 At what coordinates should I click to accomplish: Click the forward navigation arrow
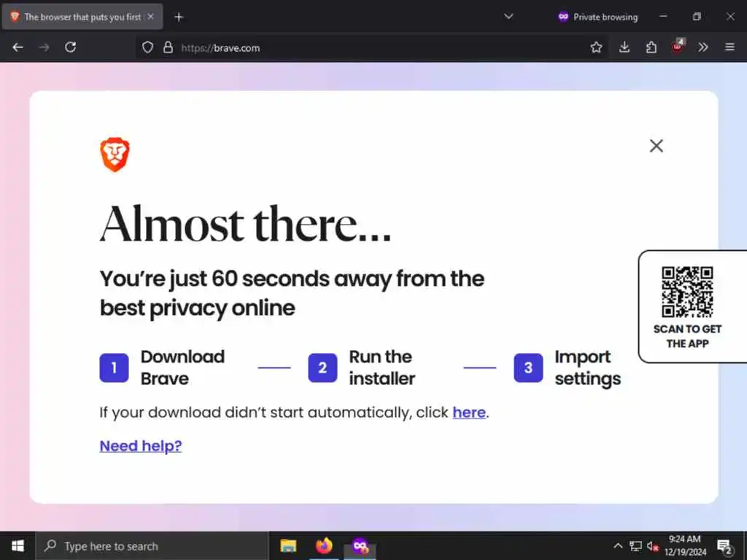click(x=44, y=47)
